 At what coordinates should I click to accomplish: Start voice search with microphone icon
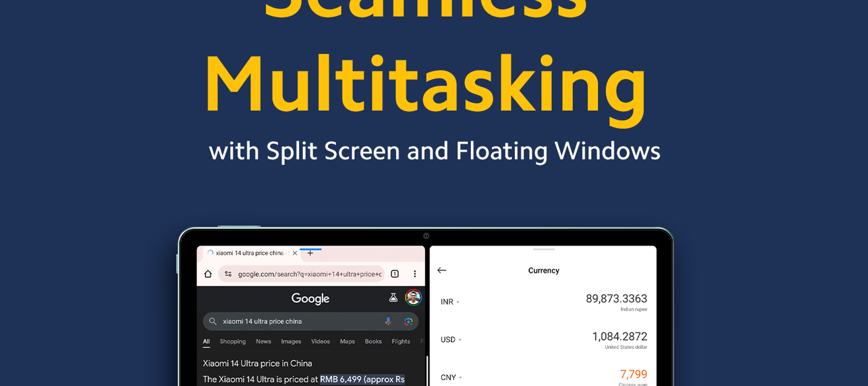point(388,321)
